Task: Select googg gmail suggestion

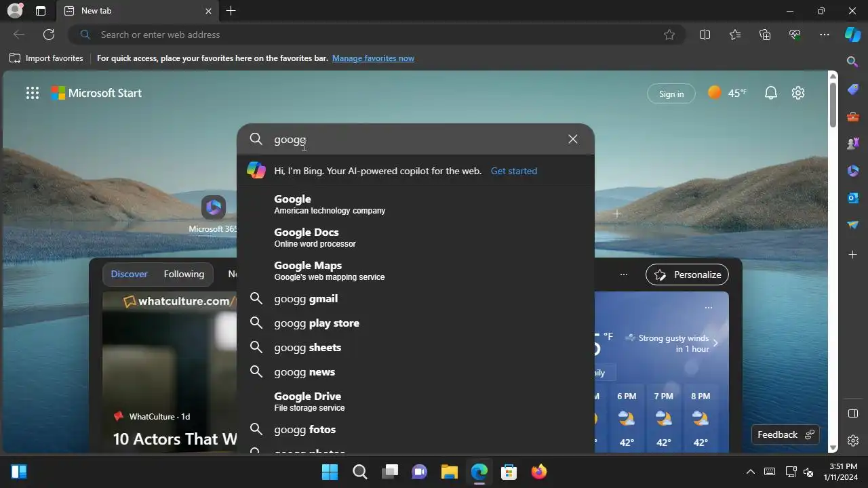Action: coord(415,298)
